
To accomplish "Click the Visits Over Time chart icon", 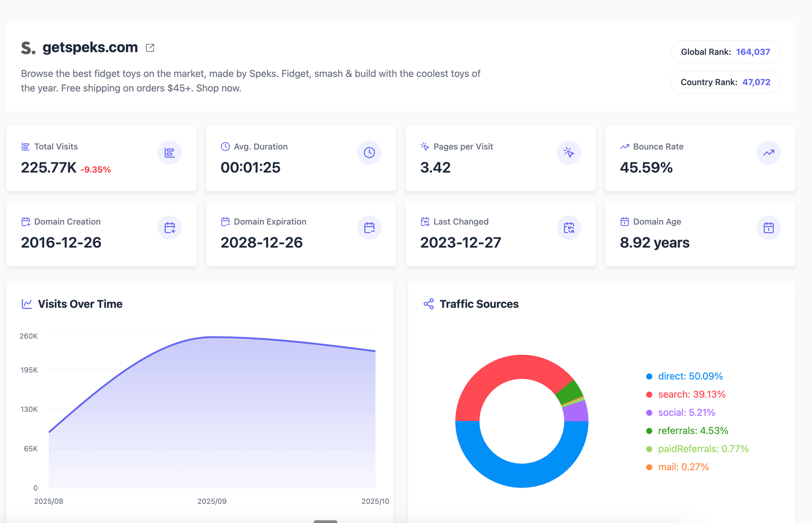I will (27, 304).
